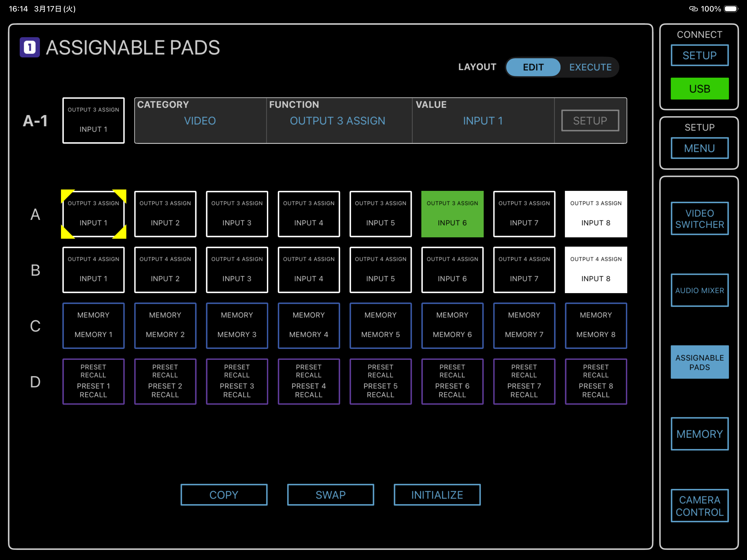
Task: Select the PRESET 8 RECALL pad
Action: click(x=596, y=382)
